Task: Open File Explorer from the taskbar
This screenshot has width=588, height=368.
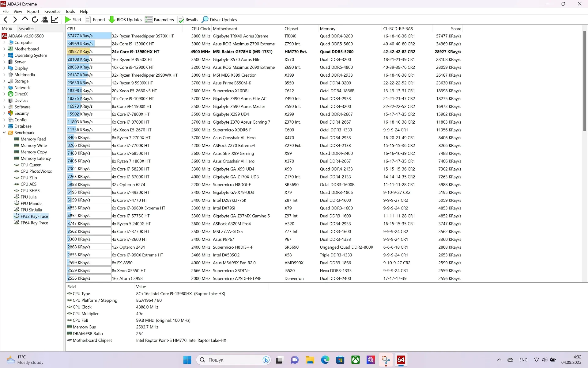Action: point(310,360)
